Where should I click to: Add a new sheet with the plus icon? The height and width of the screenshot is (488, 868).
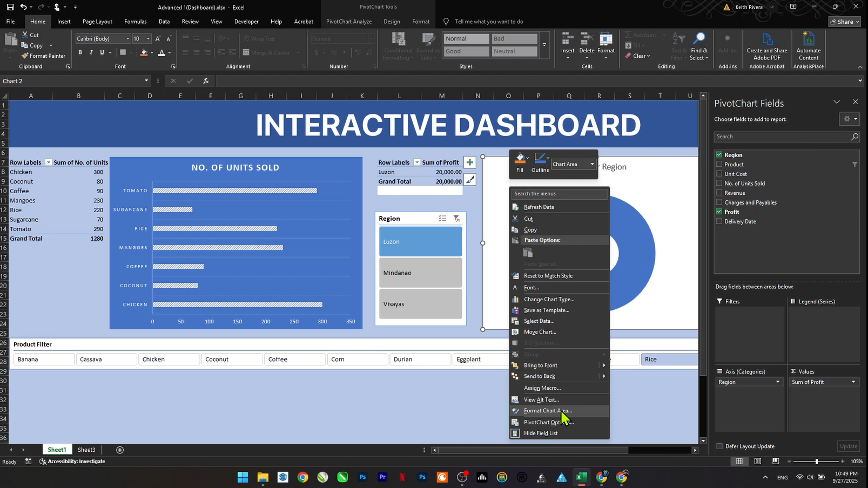pyautogui.click(x=120, y=450)
